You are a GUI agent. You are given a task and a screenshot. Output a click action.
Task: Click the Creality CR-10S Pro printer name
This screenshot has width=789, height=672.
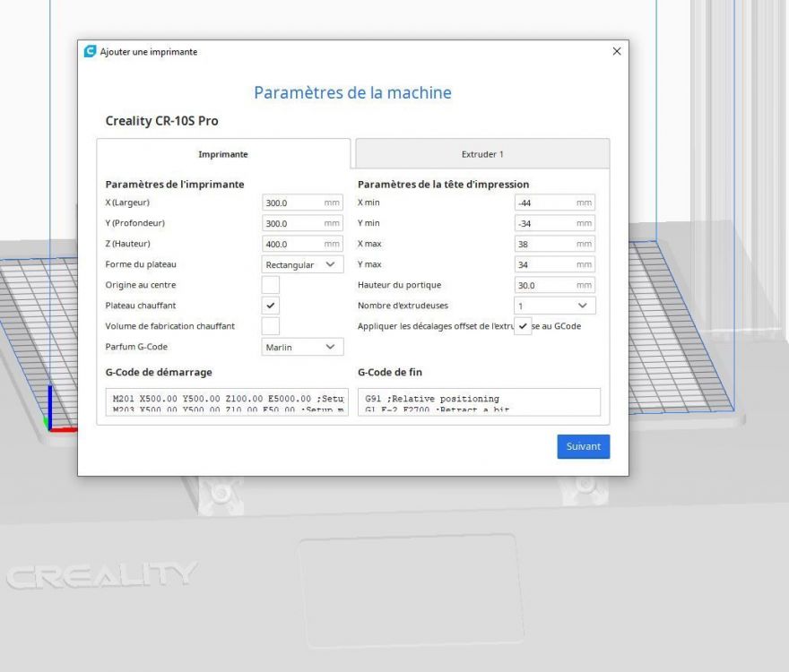[x=161, y=121]
